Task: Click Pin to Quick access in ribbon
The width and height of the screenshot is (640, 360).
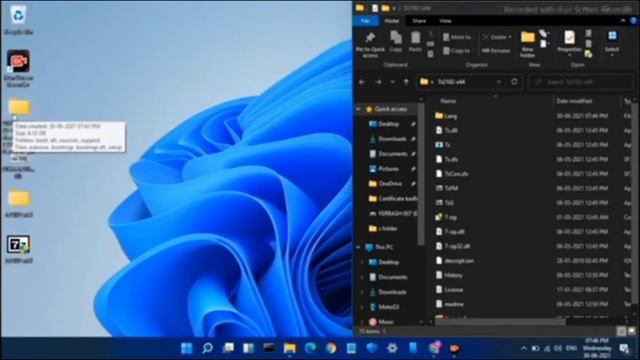Action: [370, 45]
